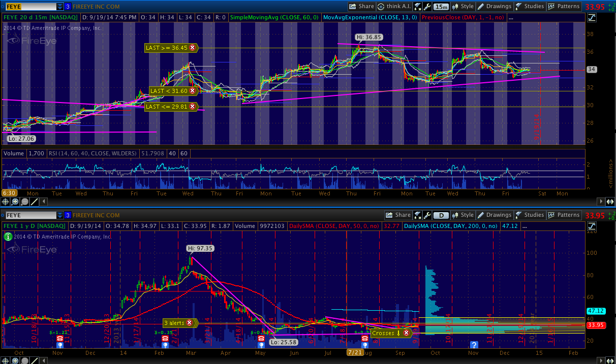This screenshot has width=616, height=364.
Task: Click the blue color link box in upper chart
Action: click(x=68, y=7)
